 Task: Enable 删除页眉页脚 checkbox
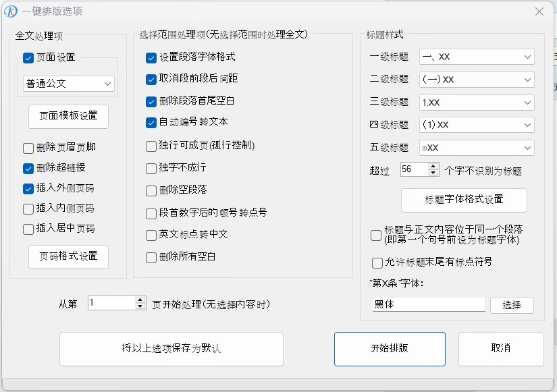pyautogui.click(x=28, y=148)
